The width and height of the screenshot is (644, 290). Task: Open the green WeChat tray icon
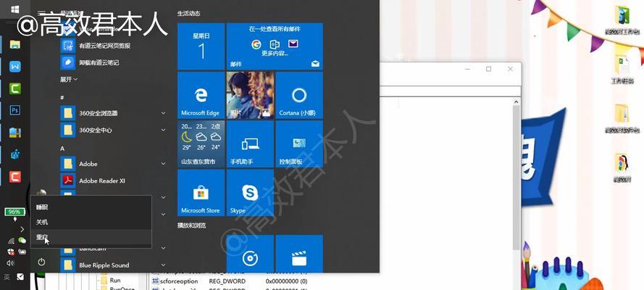(22, 241)
